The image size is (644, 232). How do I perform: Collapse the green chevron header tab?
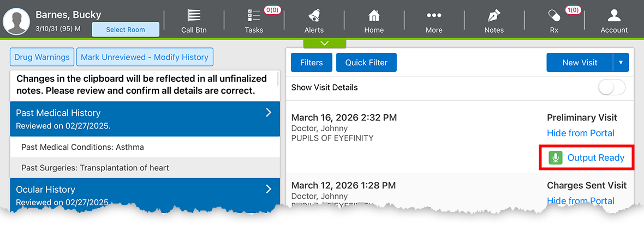pyautogui.click(x=325, y=43)
